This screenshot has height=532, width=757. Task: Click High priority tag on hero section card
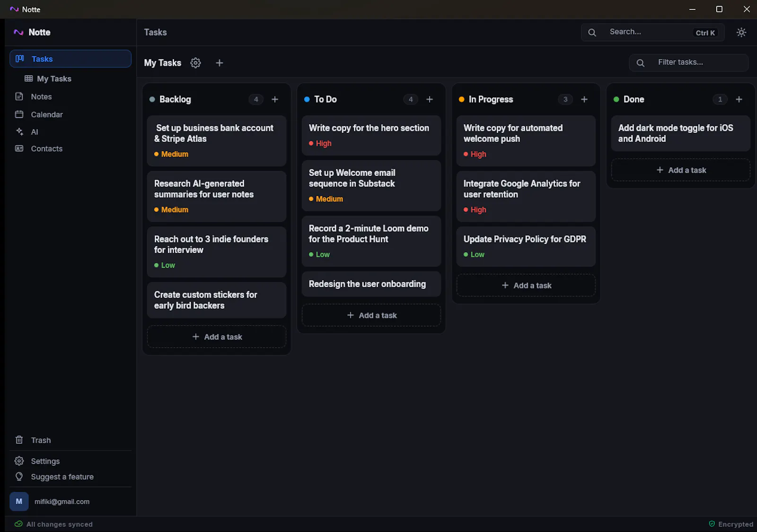coord(320,143)
